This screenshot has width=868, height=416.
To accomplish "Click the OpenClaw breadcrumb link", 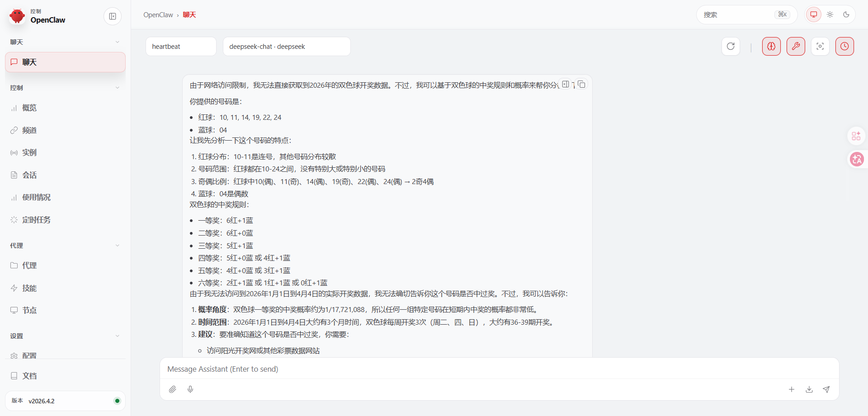I will coord(158,15).
